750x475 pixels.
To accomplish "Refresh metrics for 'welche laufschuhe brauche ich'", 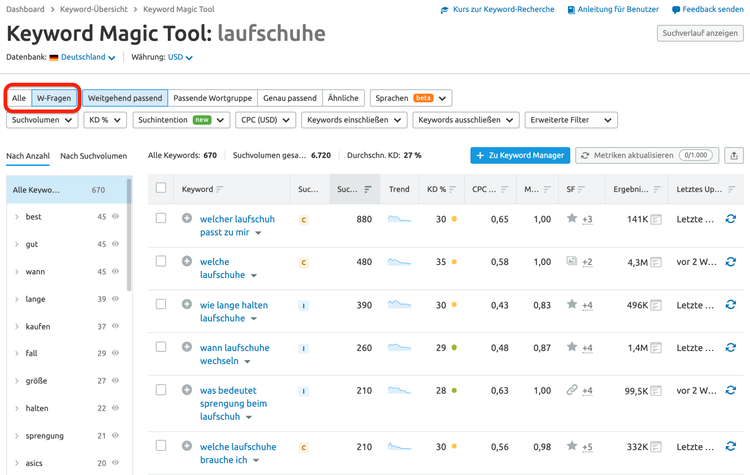I will (x=730, y=446).
